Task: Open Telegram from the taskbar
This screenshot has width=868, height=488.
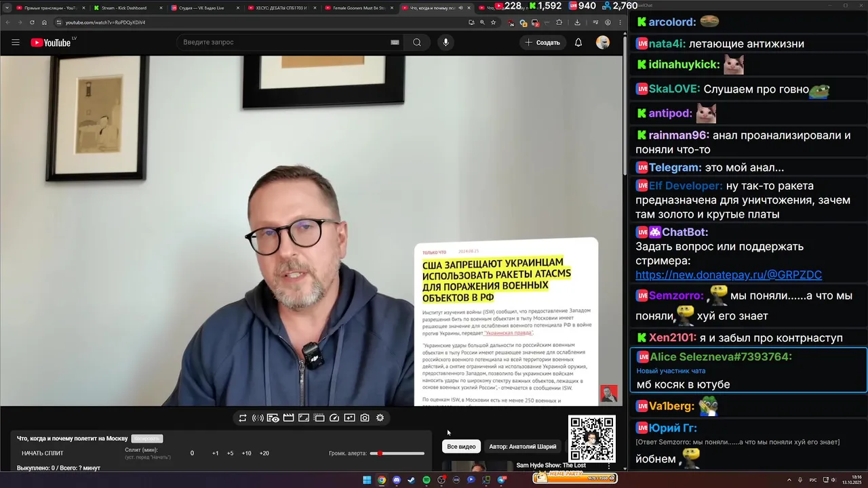Action: [501, 480]
